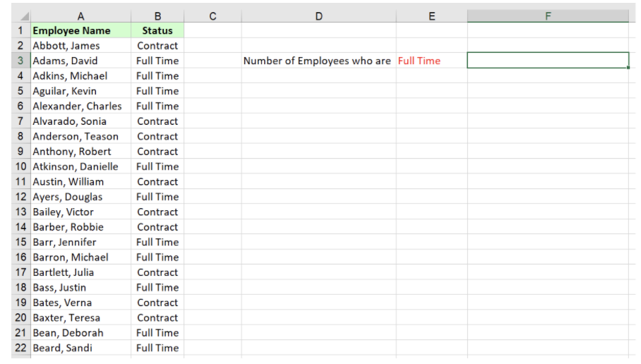Select cell with Adkins, Michael

(x=81, y=75)
